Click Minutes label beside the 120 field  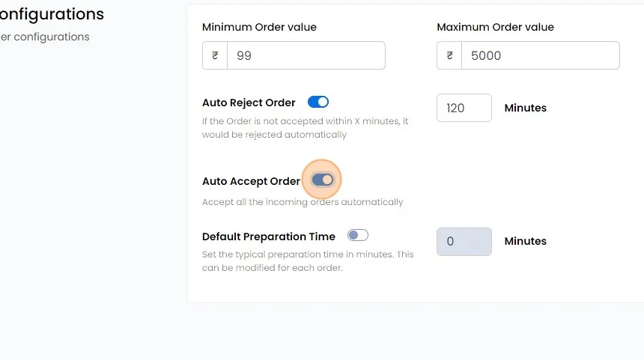[525, 108]
